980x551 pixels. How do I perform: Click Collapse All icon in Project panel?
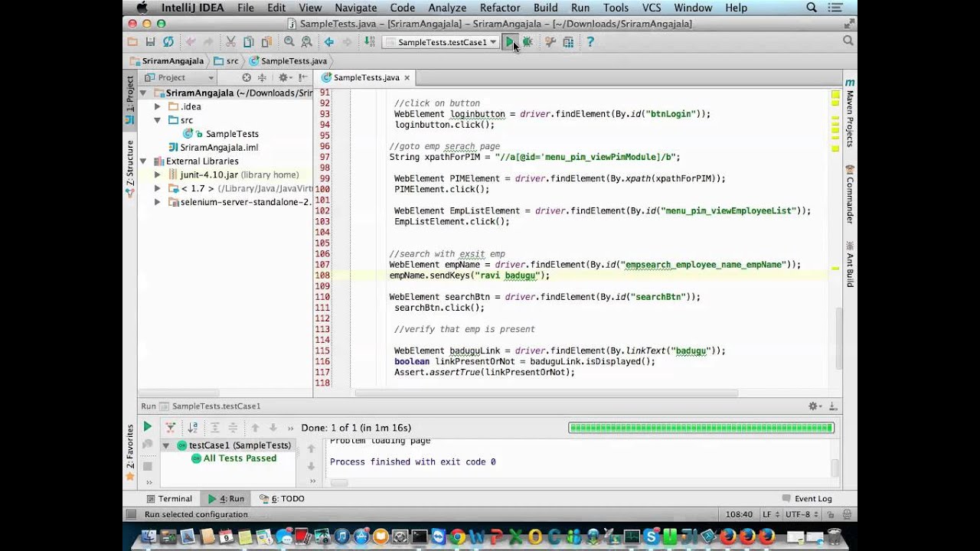[262, 77]
